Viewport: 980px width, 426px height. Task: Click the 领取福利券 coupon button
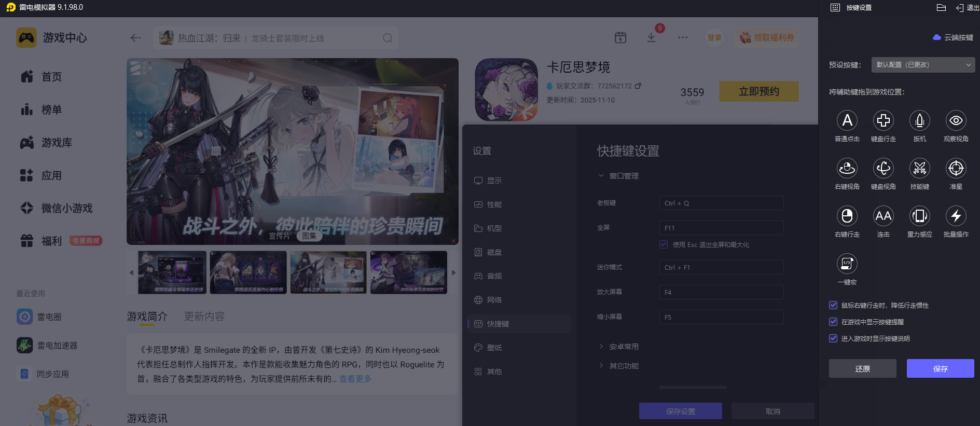point(767,37)
